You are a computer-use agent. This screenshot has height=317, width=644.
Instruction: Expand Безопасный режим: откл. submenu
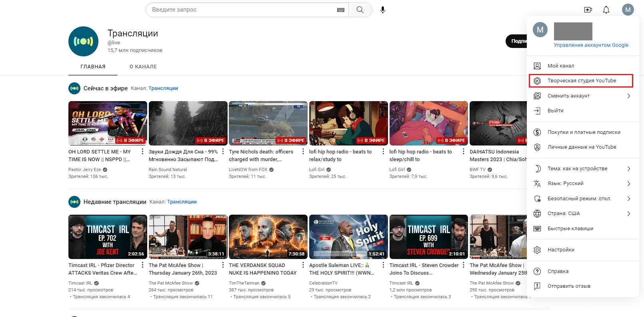click(x=629, y=199)
